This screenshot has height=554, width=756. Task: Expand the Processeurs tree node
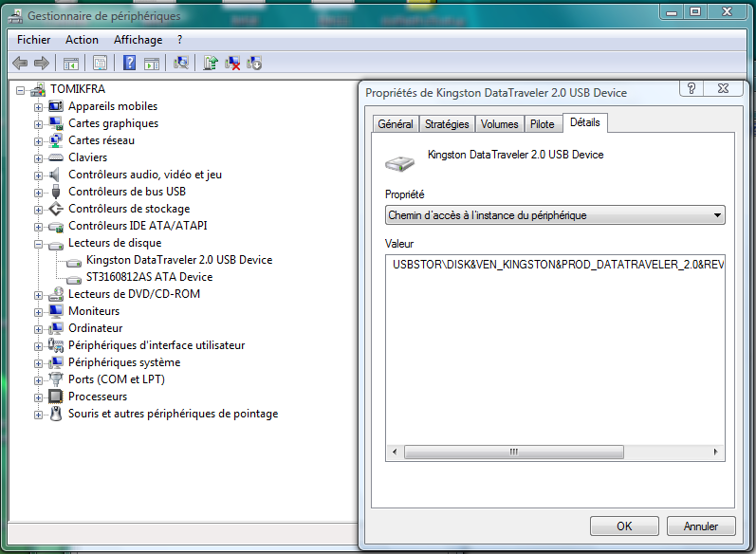click(x=39, y=397)
